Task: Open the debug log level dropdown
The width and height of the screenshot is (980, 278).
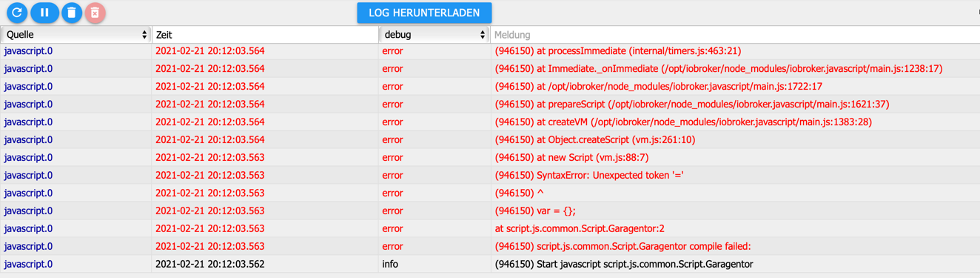Action: click(434, 35)
